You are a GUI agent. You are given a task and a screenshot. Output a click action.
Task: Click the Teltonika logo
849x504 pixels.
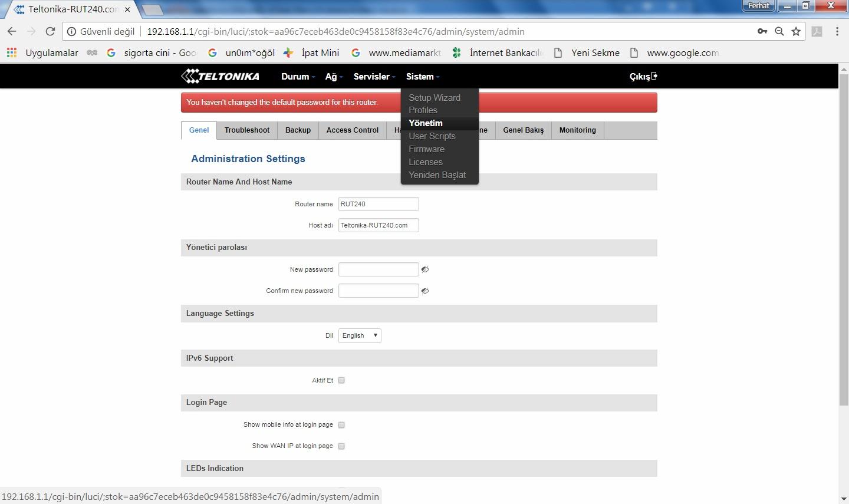tap(220, 76)
